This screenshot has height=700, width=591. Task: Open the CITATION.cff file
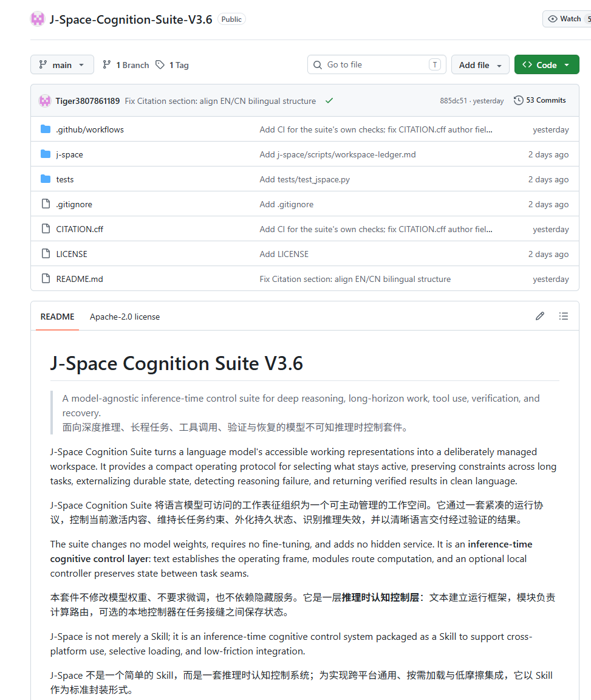[80, 229]
